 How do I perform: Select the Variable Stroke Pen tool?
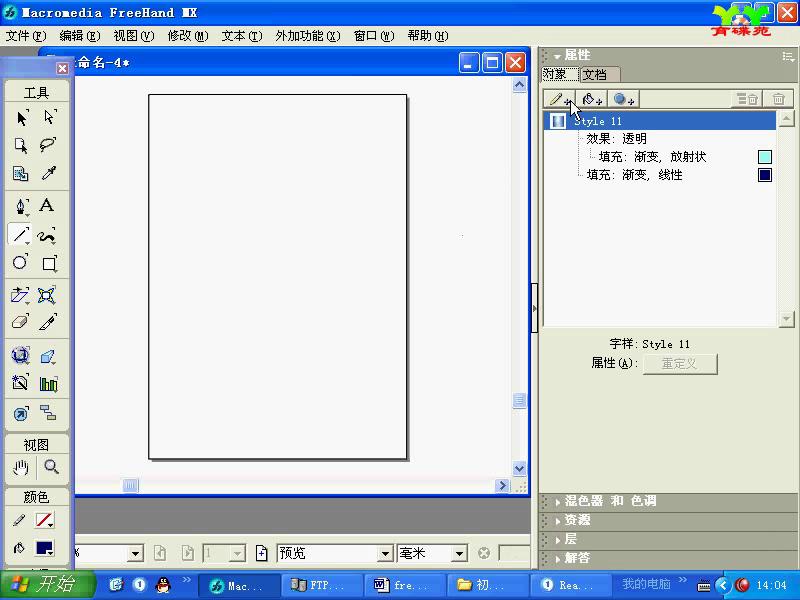point(48,236)
